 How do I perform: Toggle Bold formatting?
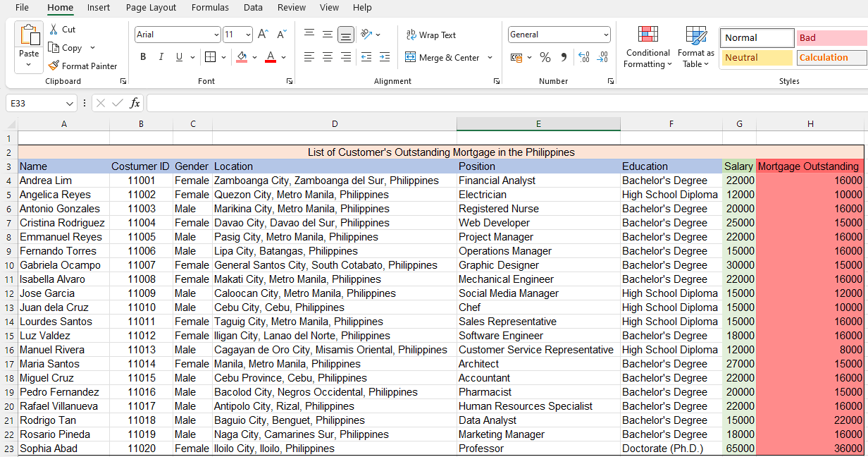[x=143, y=57]
